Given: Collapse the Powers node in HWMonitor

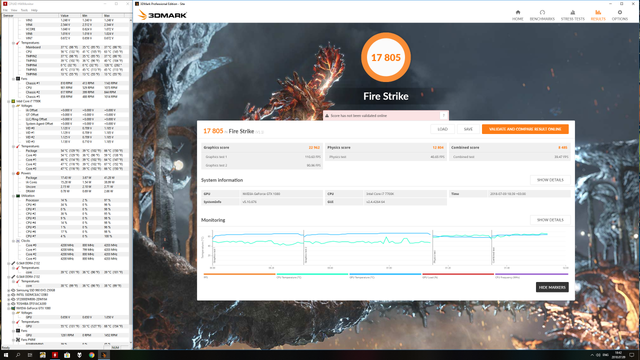Looking at the screenshot, I should (13, 173).
